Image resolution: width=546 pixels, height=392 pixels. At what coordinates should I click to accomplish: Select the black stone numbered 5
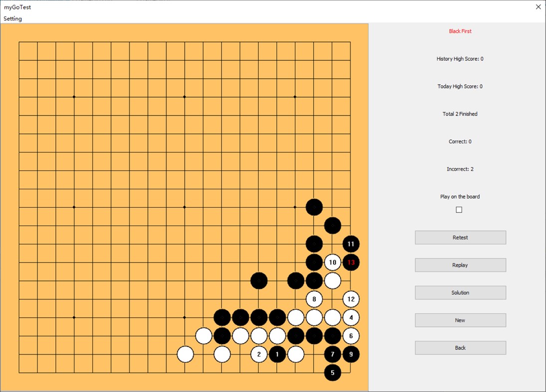pyautogui.click(x=332, y=373)
